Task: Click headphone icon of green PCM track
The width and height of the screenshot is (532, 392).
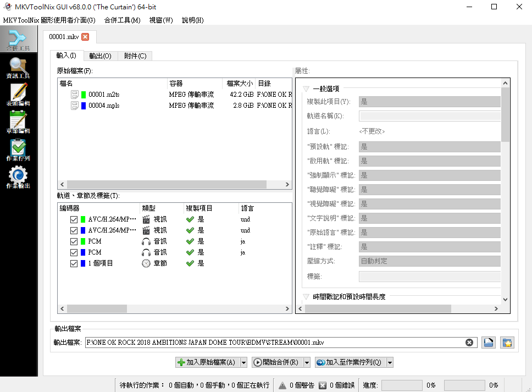Action: tap(146, 241)
